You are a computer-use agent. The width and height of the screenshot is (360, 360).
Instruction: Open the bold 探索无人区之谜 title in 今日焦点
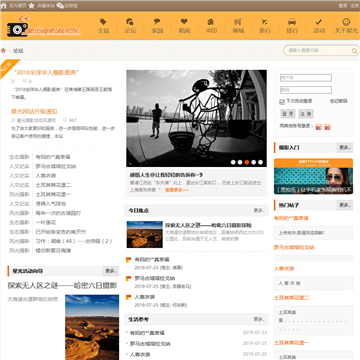208,225
